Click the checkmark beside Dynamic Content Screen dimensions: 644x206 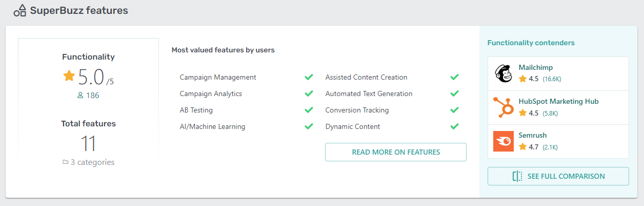coord(454,126)
